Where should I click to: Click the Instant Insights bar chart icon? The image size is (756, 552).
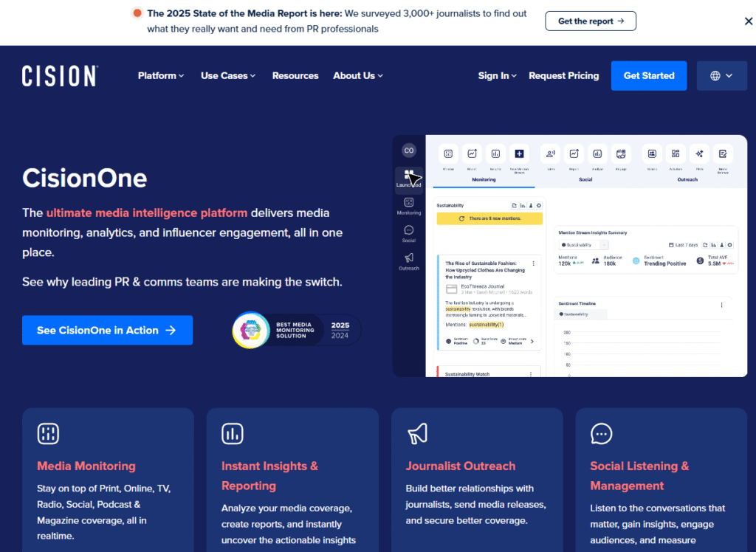tap(233, 434)
